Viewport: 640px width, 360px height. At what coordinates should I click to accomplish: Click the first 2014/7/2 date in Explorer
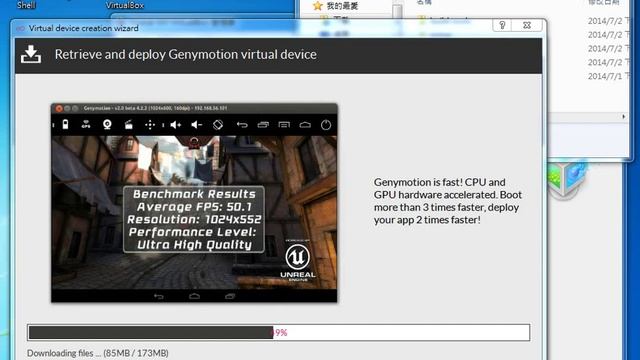[605, 21]
